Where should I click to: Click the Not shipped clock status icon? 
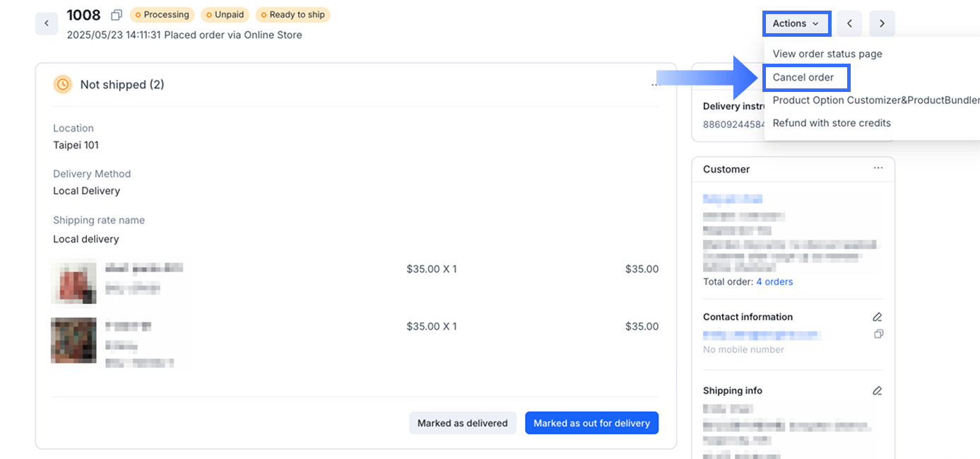point(63,84)
